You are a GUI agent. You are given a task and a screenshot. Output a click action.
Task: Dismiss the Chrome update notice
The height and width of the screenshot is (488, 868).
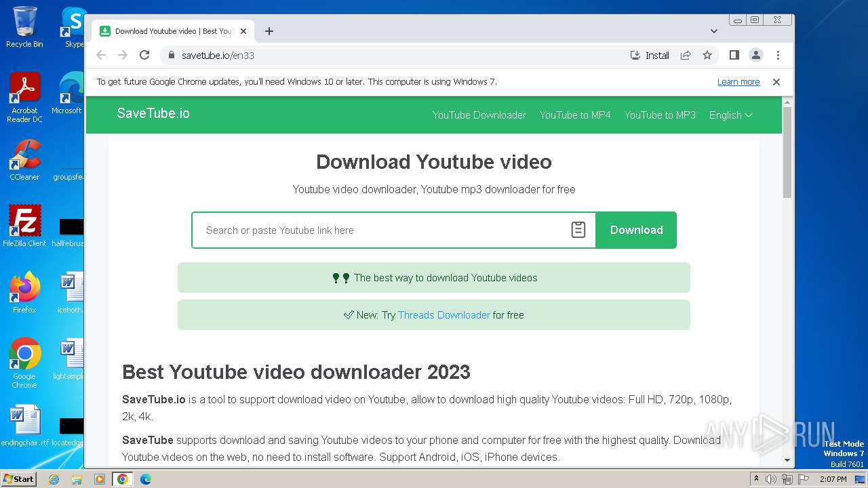tap(776, 82)
